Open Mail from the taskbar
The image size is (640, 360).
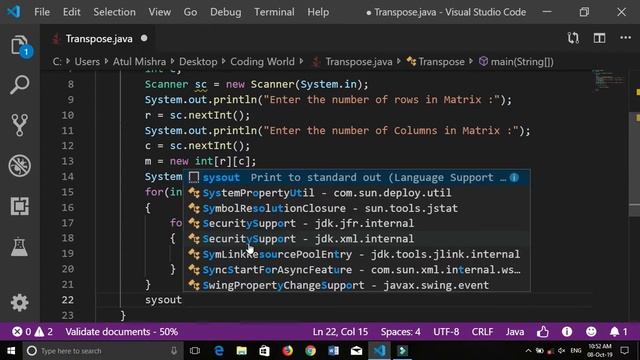point(356,351)
